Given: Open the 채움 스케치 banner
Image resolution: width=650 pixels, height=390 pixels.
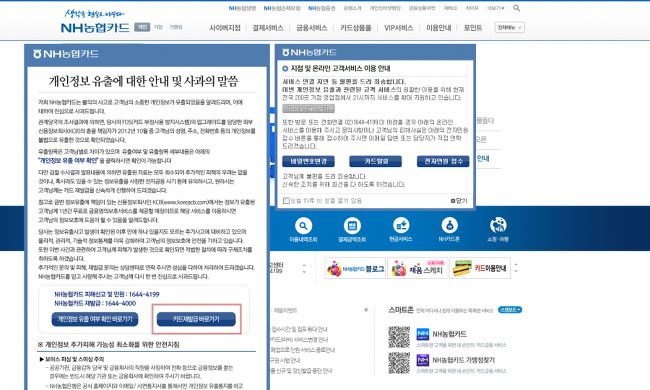Looking at the screenshot, I should point(417,268).
